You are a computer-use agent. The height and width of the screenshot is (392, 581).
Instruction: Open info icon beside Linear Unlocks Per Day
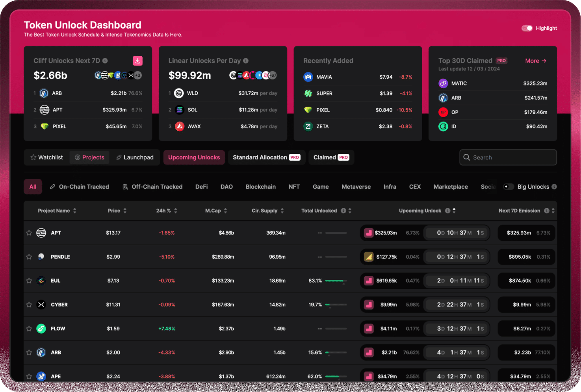pyautogui.click(x=246, y=61)
